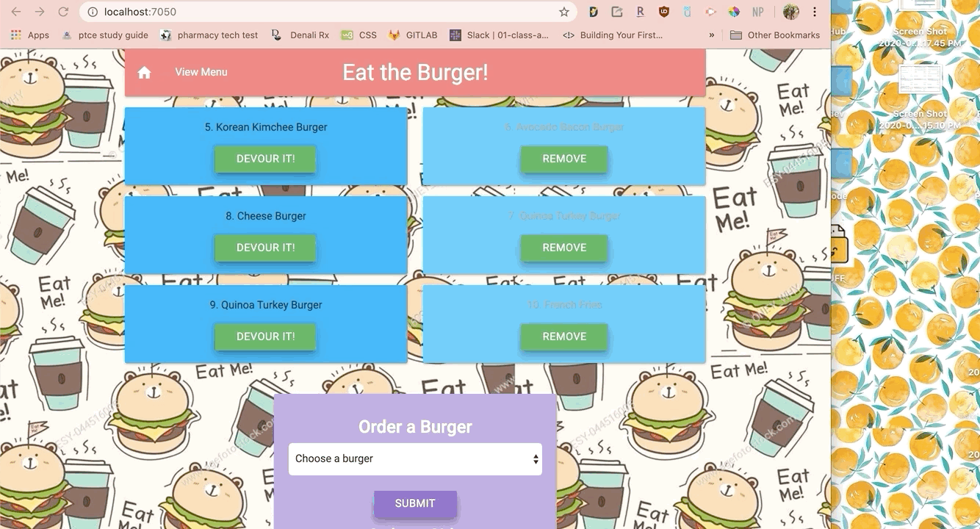This screenshot has height=529, width=980.
Task: Open the Chrome three-dot menu
Action: point(815,12)
